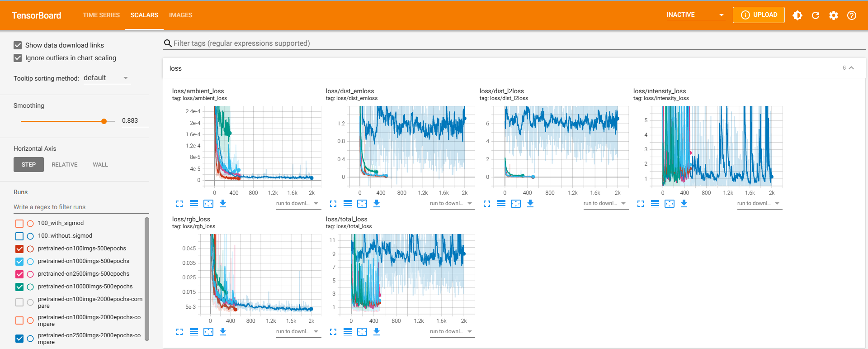This screenshot has height=349, width=868.
Task: Open Tooltip sorting method dropdown
Action: [x=107, y=78]
